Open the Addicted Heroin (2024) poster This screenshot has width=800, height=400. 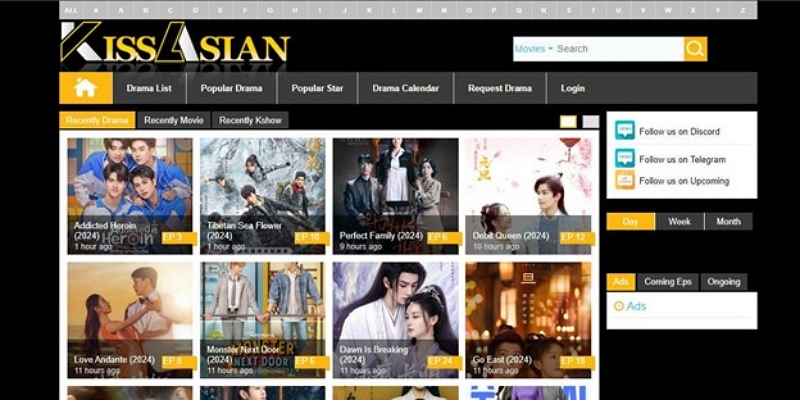click(x=130, y=196)
